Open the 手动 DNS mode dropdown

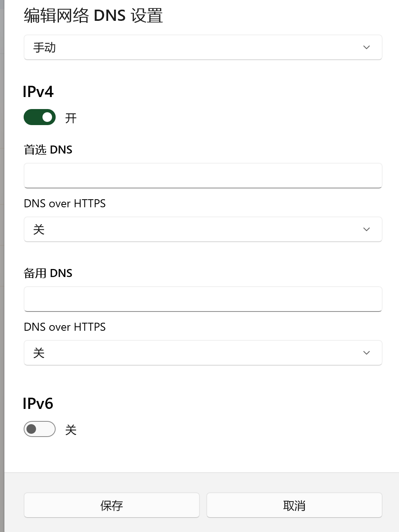tap(203, 47)
